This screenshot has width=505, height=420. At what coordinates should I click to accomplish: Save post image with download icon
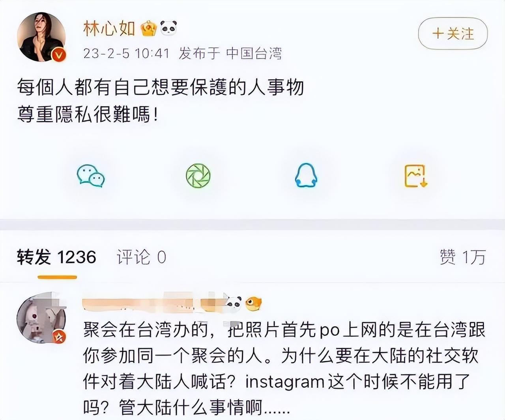[416, 176]
